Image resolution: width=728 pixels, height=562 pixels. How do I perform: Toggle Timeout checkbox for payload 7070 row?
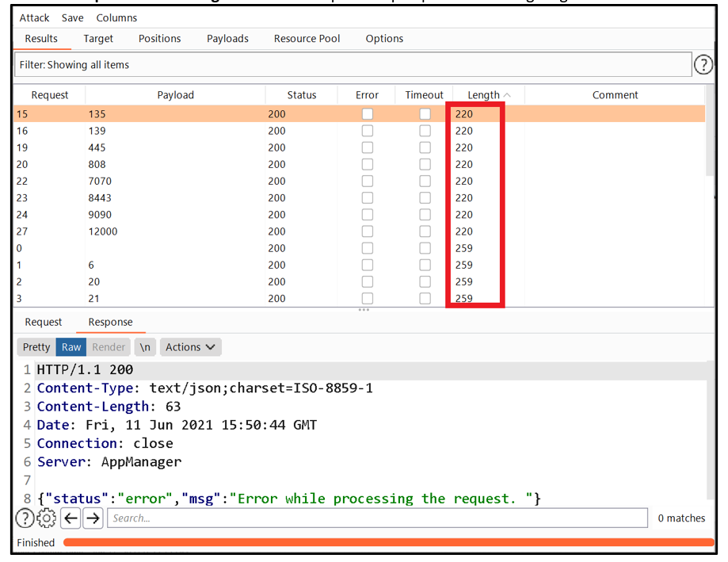click(425, 182)
